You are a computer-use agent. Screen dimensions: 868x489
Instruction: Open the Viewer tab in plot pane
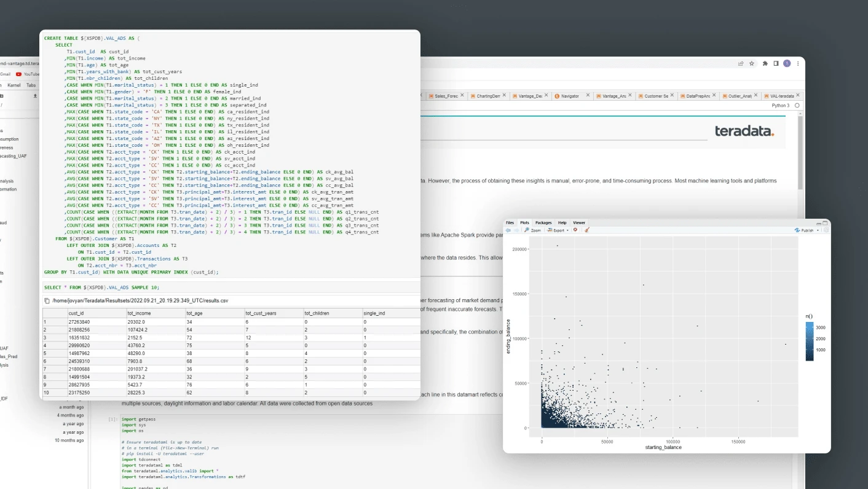pos(579,222)
